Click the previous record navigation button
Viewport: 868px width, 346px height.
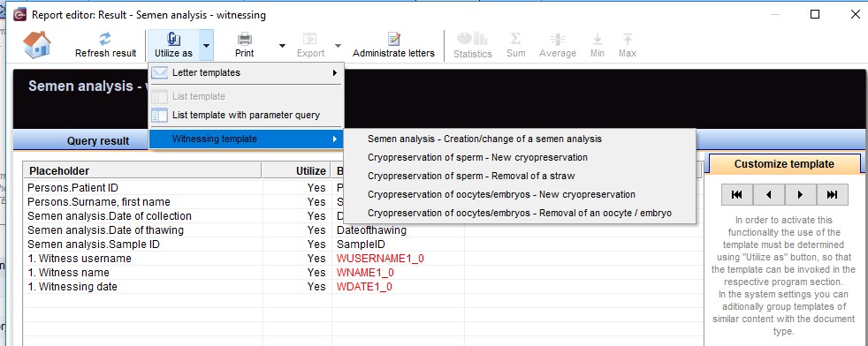pyautogui.click(x=768, y=194)
